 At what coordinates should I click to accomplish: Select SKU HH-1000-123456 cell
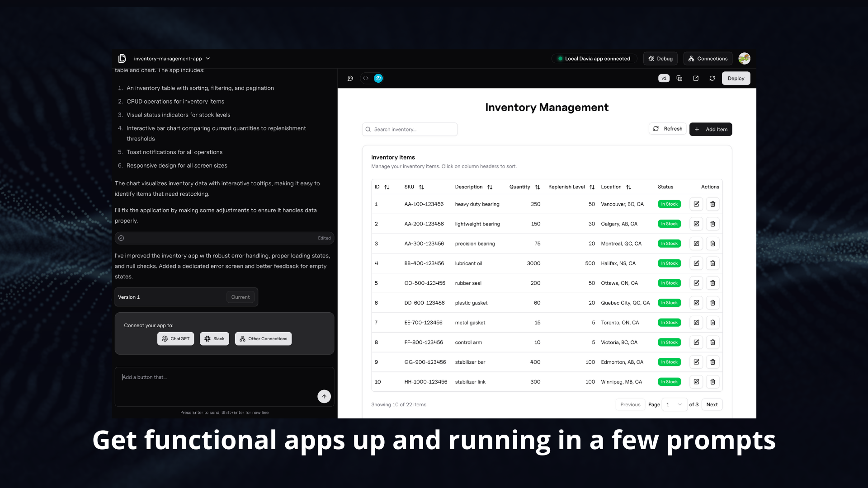pyautogui.click(x=425, y=382)
